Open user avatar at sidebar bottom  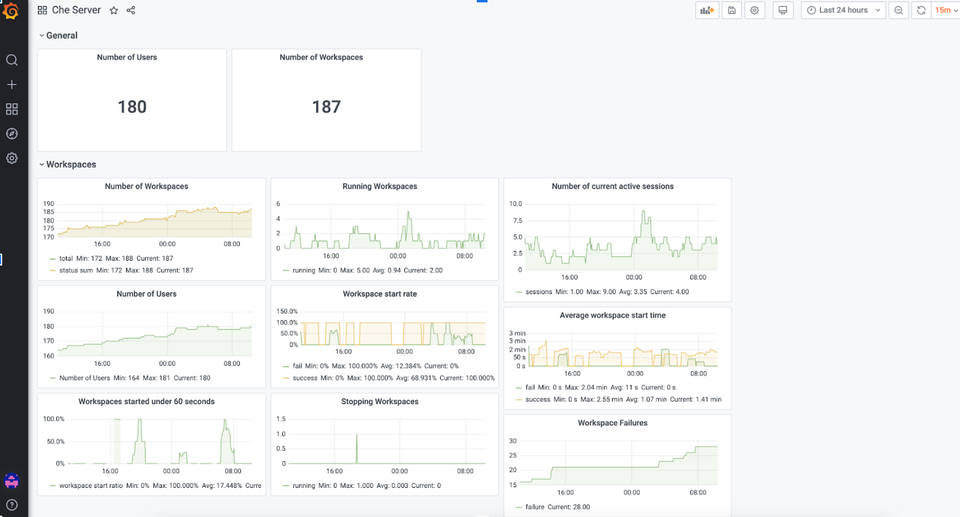(x=12, y=481)
